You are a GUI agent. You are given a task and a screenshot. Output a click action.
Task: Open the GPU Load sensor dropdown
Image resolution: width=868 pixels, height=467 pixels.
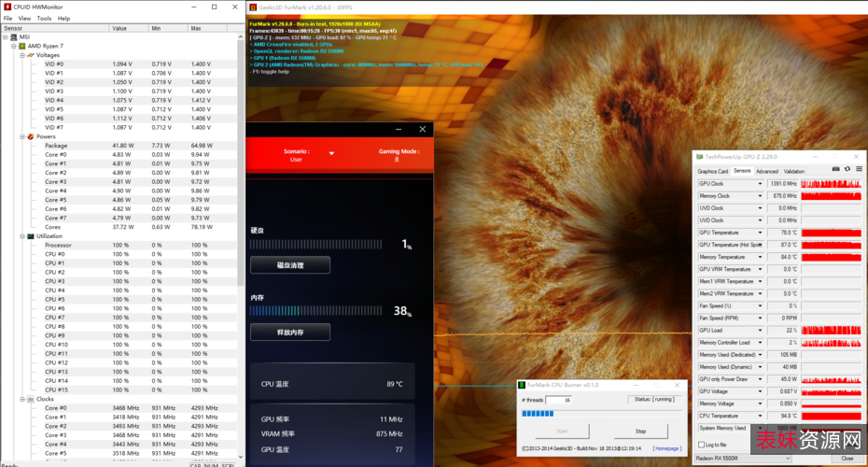click(x=760, y=330)
